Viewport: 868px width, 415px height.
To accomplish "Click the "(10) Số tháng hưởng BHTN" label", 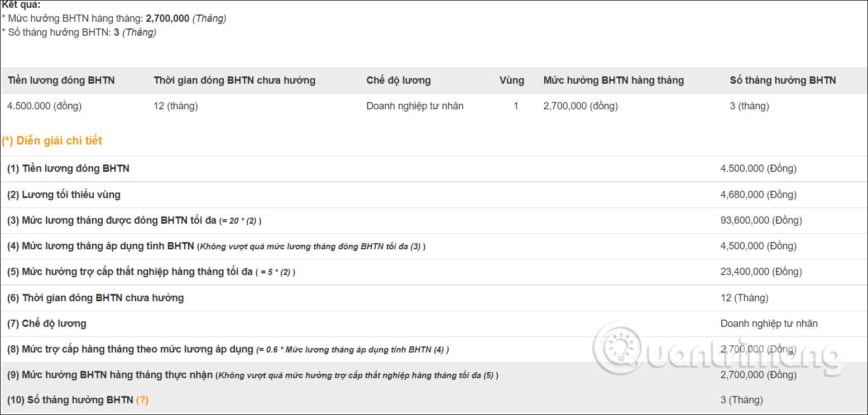I will coord(70,400).
